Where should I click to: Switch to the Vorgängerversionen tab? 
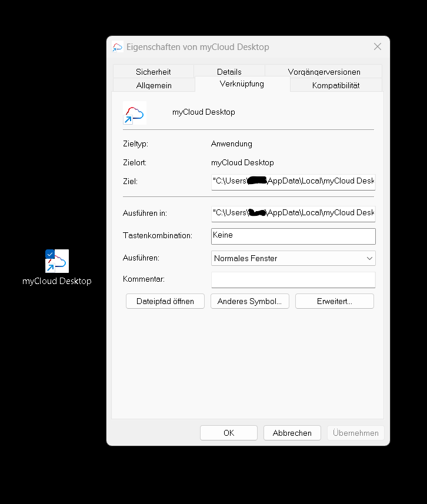[324, 72]
